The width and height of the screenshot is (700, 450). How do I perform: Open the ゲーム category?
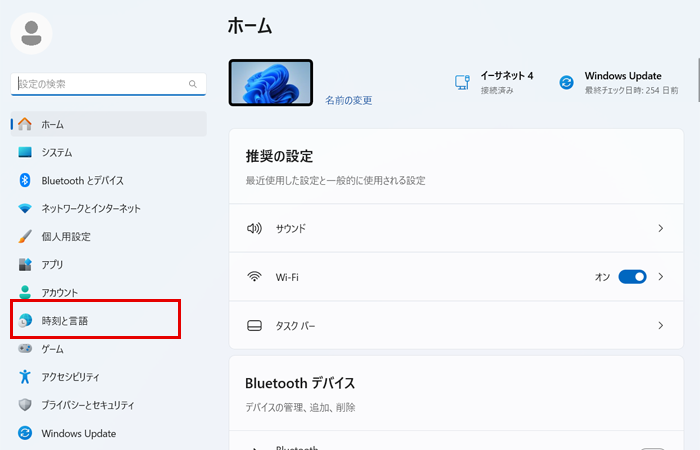click(x=108, y=349)
